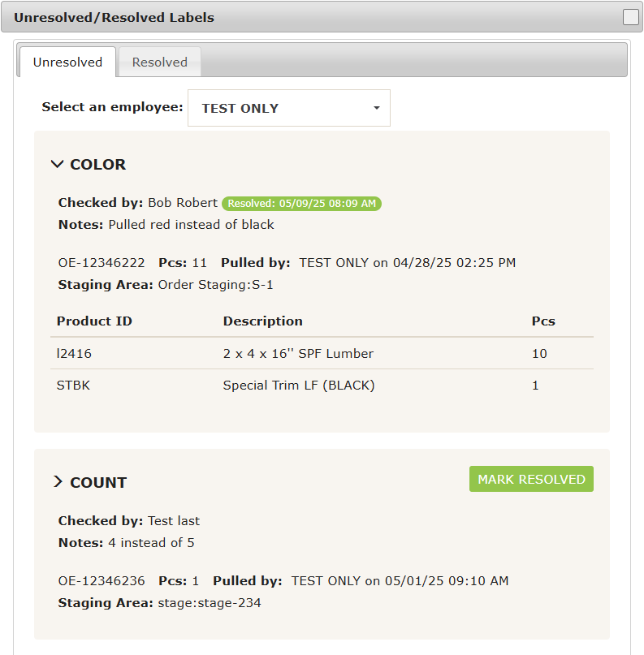Switch to the Resolved tab
This screenshot has width=644, height=655.
pyautogui.click(x=160, y=62)
